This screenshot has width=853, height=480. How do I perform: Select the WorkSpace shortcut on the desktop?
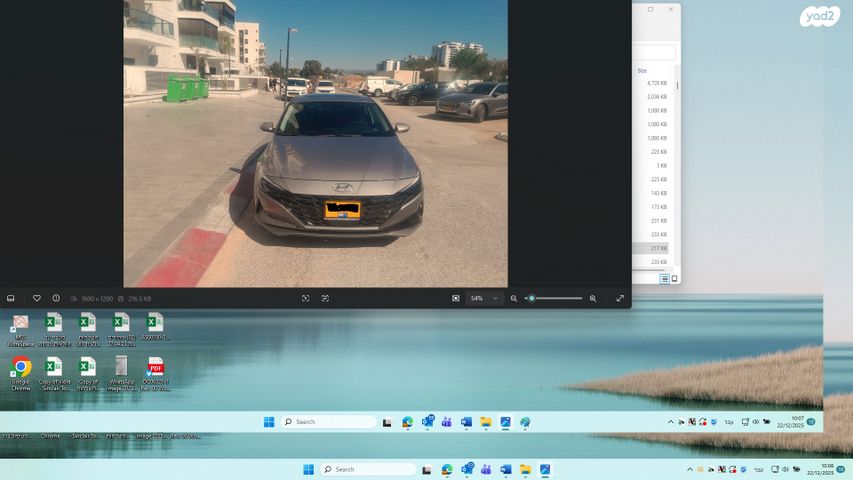(x=21, y=330)
